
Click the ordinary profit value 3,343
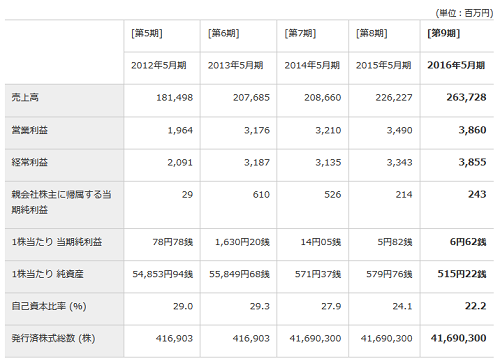pos(400,163)
